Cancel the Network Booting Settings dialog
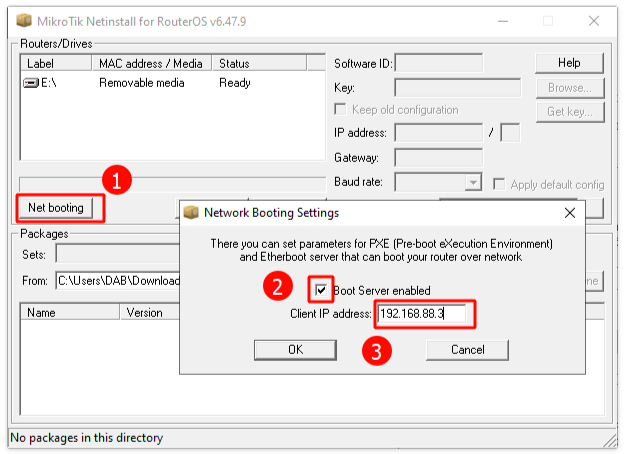Image resolution: width=624 pixels, height=454 pixels. (x=467, y=350)
